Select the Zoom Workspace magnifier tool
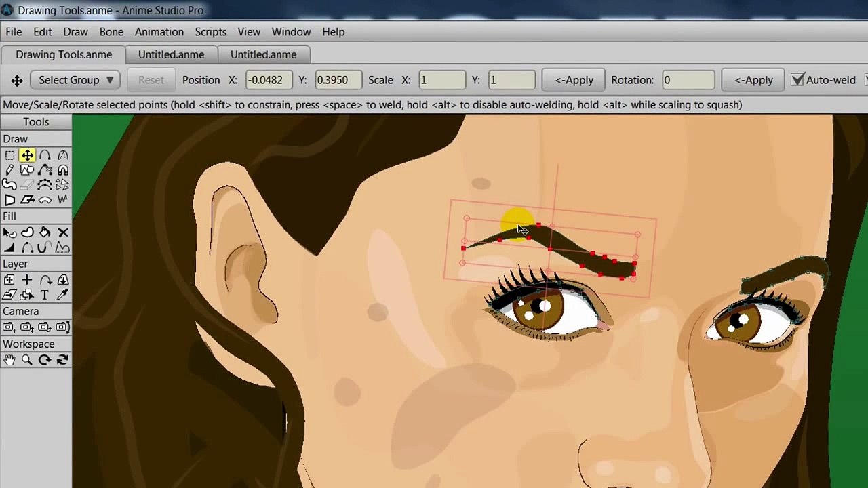Image resolution: width=868 pixels, height=488 pixels. pyautogui.click(x=27, y=360)
